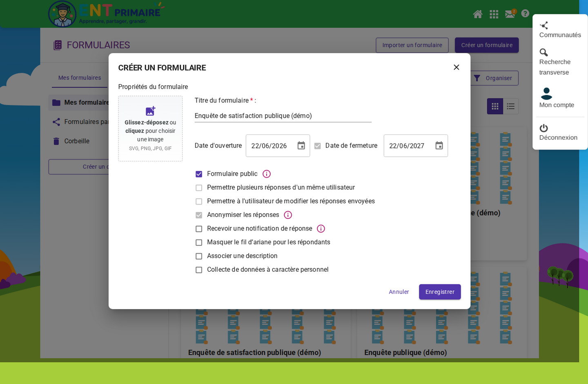Screen dimensions: 588x384
Task: Click Créer un formulaire header button
Action: coord(487,45)
